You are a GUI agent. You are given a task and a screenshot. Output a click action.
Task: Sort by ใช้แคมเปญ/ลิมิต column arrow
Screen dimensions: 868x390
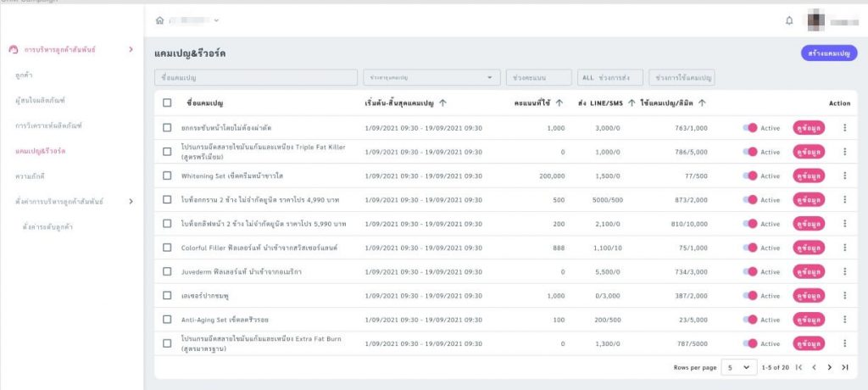point(702,103)
